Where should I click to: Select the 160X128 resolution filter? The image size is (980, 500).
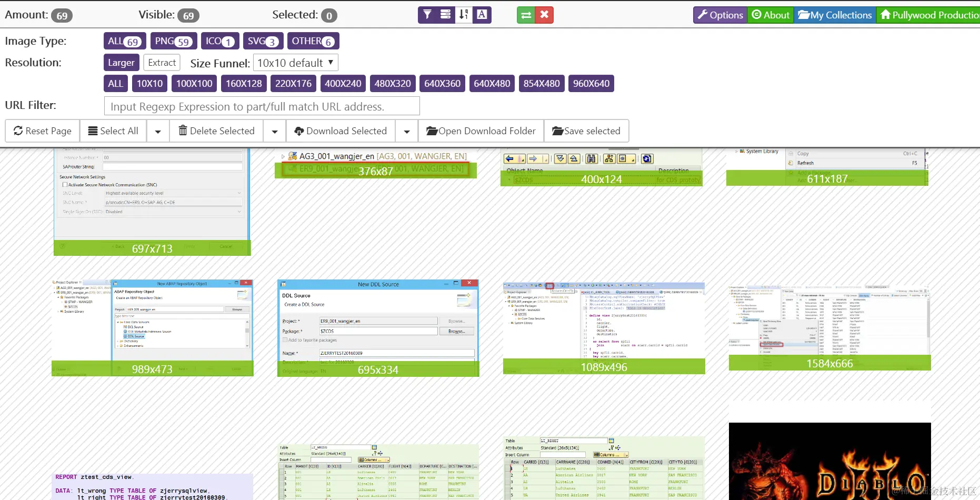244,84
